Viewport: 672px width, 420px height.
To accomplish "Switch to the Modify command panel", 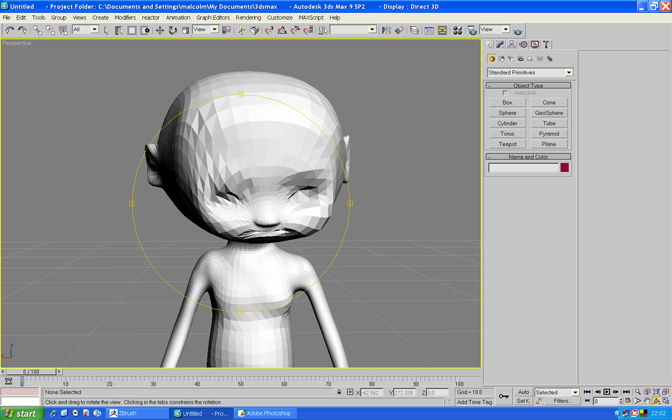I will [501, 44].
